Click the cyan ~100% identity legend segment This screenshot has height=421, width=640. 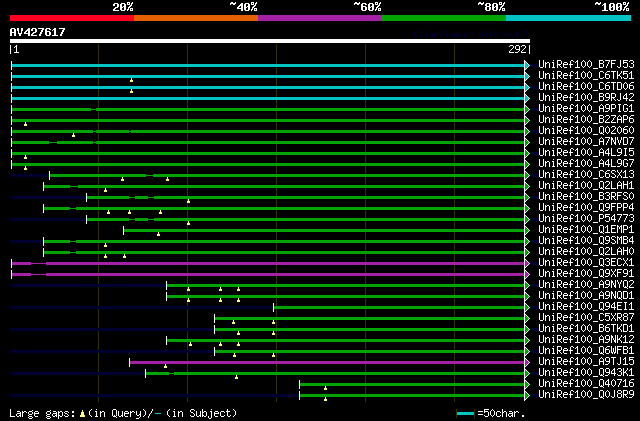click(x=568, y=18)
